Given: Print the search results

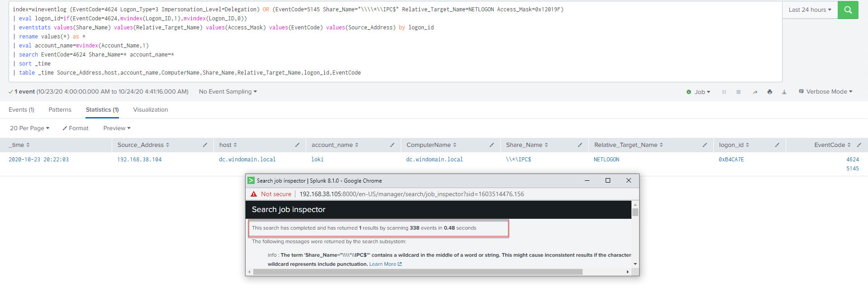Looking at the screenshot, I should [770, 92].
